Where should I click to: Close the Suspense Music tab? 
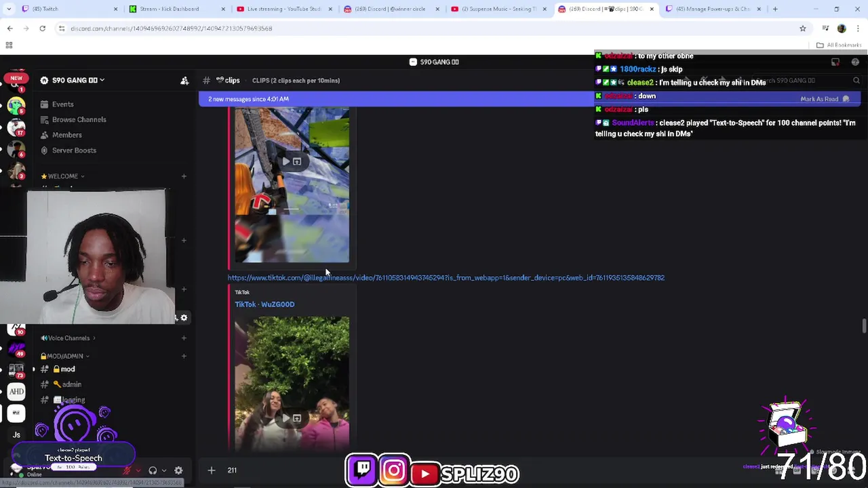544,9
